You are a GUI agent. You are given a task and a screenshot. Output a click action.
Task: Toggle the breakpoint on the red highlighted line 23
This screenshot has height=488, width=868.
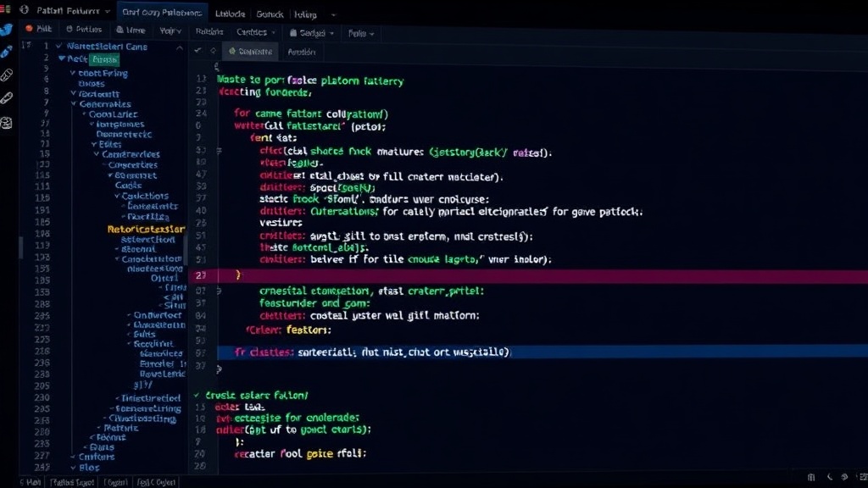[200, 275]
